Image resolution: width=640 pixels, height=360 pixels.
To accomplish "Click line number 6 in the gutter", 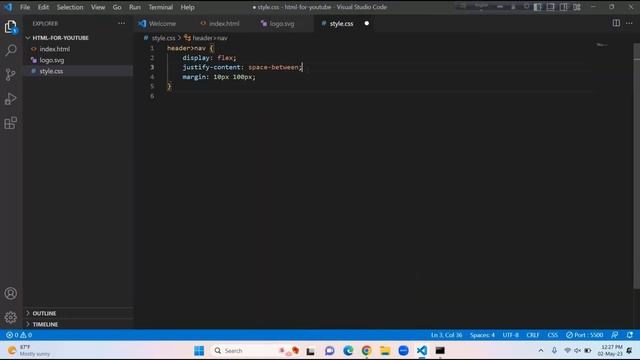I will point(152,96).
